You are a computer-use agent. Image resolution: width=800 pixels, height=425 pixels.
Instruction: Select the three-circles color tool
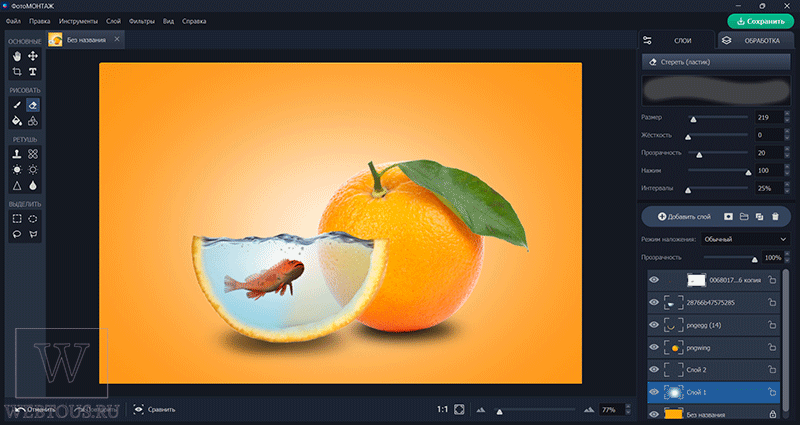[x=33, y=121]
